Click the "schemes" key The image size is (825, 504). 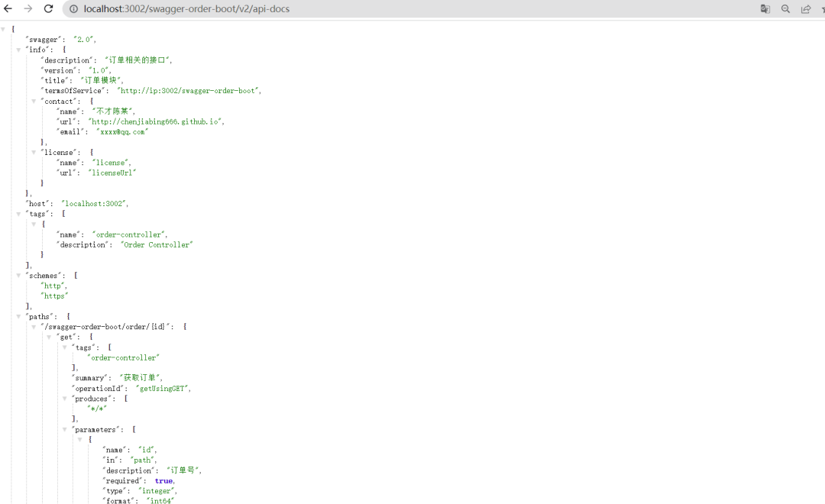pyautogui.click(x=43, y=276)
